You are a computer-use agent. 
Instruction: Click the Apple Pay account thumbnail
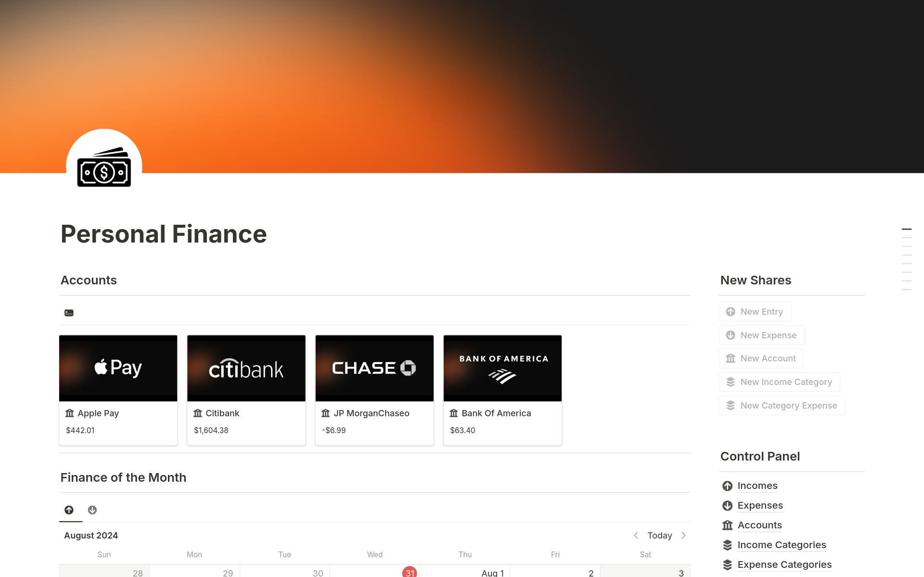click(x=117, y=367)
